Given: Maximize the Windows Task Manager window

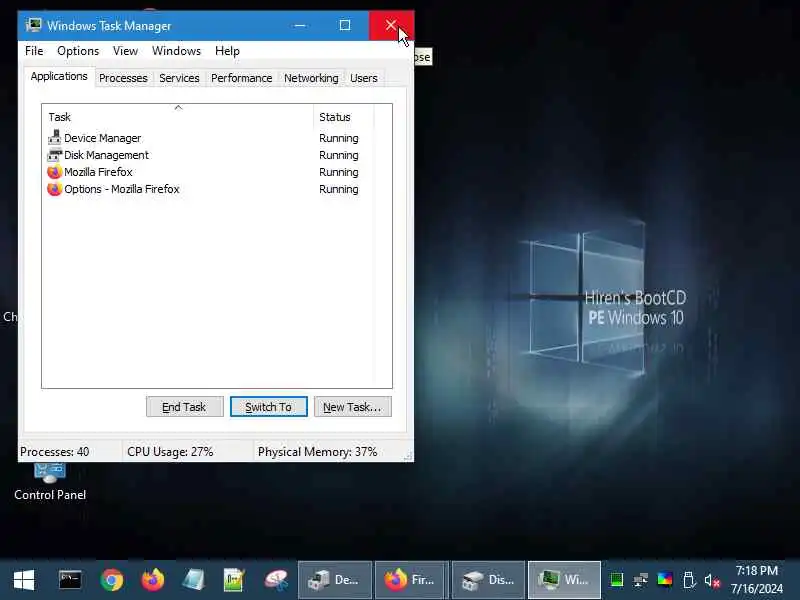Looking at the screenshot, I should click(x=345, y=26).
